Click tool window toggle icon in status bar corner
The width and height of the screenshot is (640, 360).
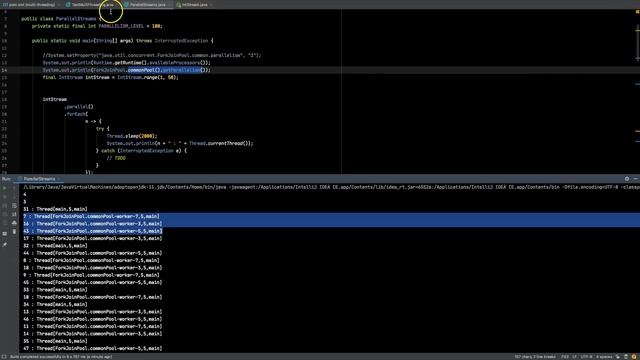[x=4, y=357]
